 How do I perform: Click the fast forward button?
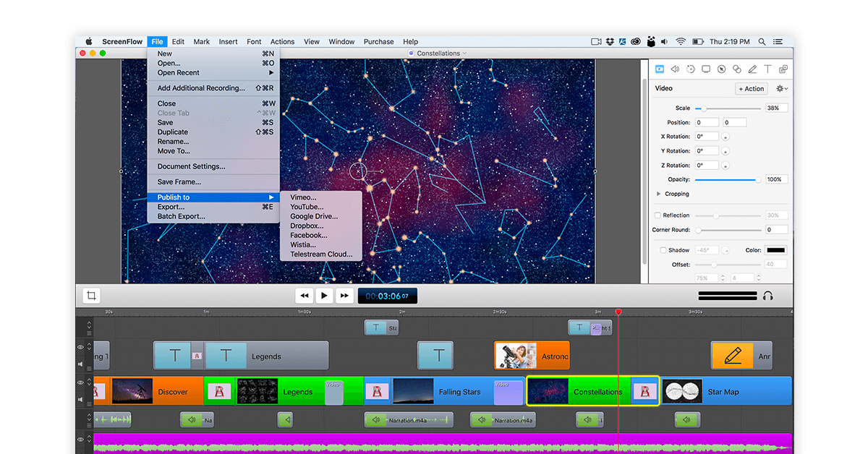click(x=345, y=296)
